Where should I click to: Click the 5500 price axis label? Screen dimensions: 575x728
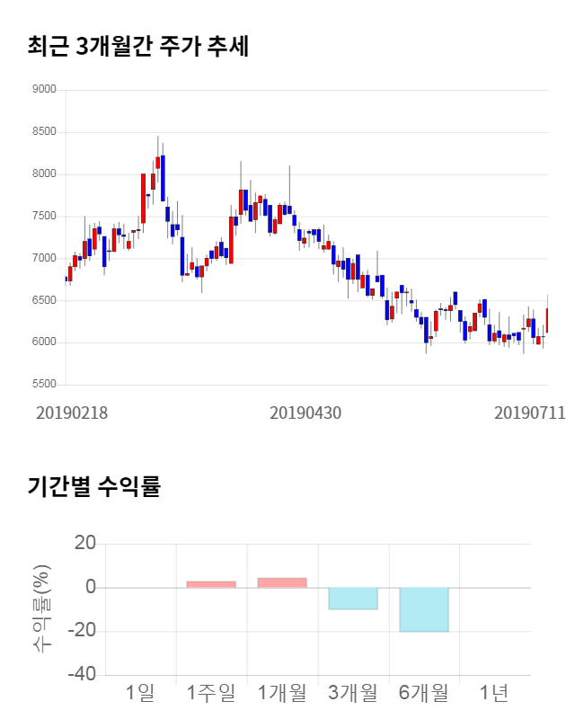pyautogui.click(x=44, y=385)
